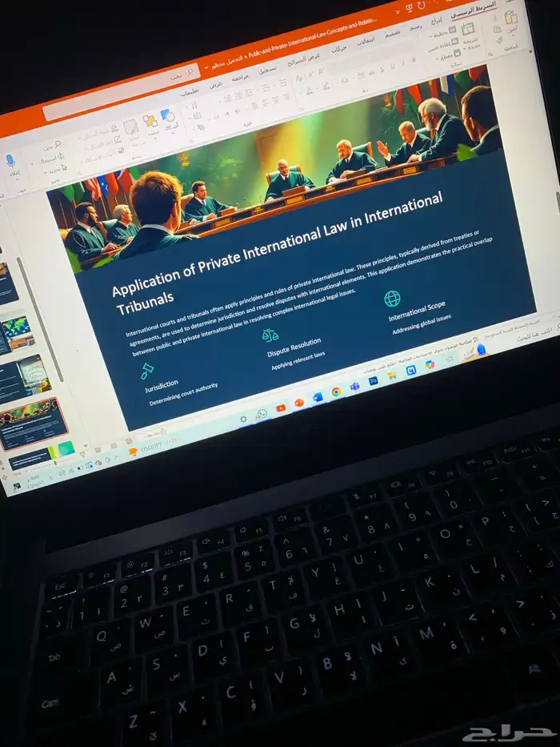The image size is (560, 747).
Task: Click the New Slide icon
Action: [468, 30]
